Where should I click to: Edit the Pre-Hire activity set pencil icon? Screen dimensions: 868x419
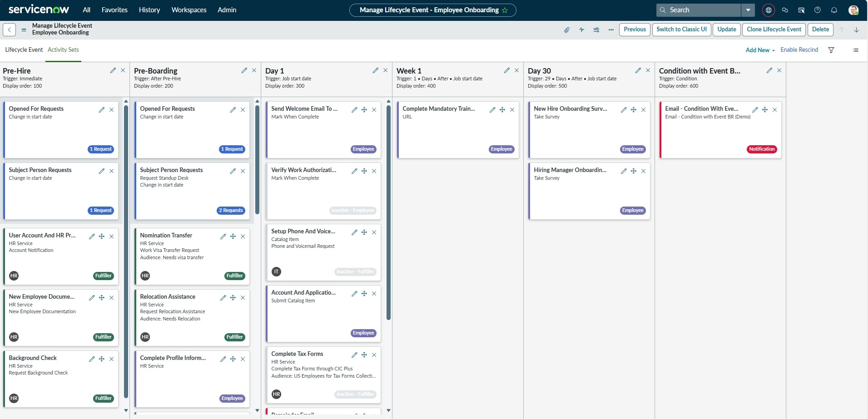click(113, 70)
